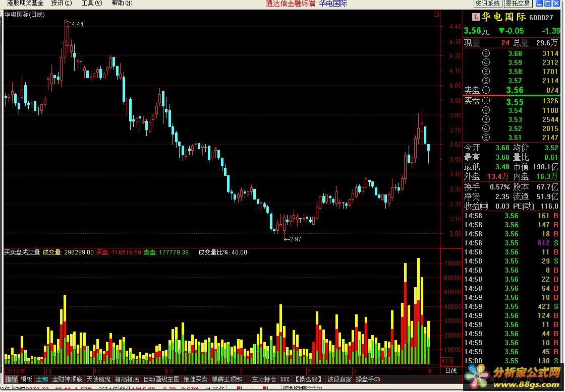Click the 2.97 low price label on chart
This screenshot has width=565, height=392.
pyautogui.click(x=295, y=239)
